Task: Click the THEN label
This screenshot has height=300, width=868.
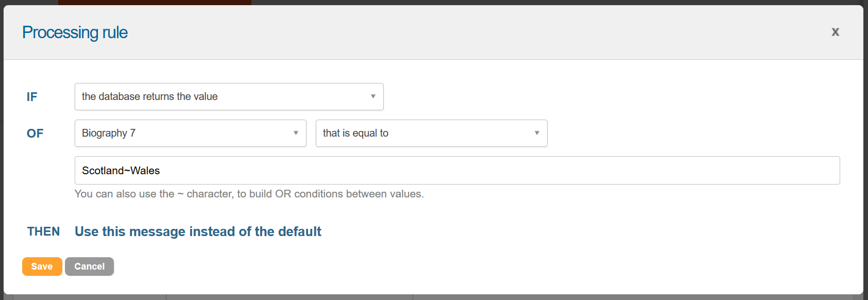Action: 43,231
